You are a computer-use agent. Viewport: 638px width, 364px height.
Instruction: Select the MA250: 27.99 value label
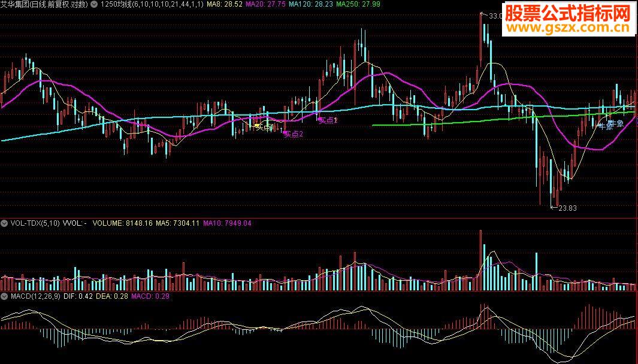(x=358, y=4)
